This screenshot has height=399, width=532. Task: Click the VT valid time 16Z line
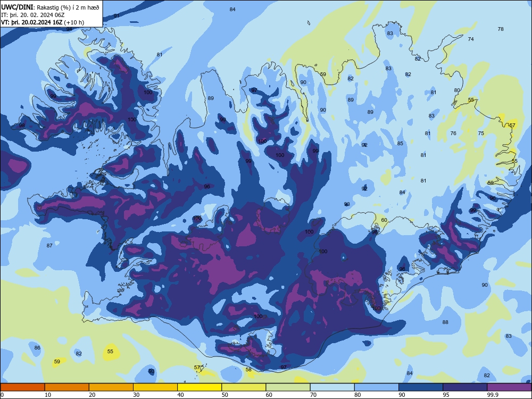pyautogui.click(x=43, y=22)
